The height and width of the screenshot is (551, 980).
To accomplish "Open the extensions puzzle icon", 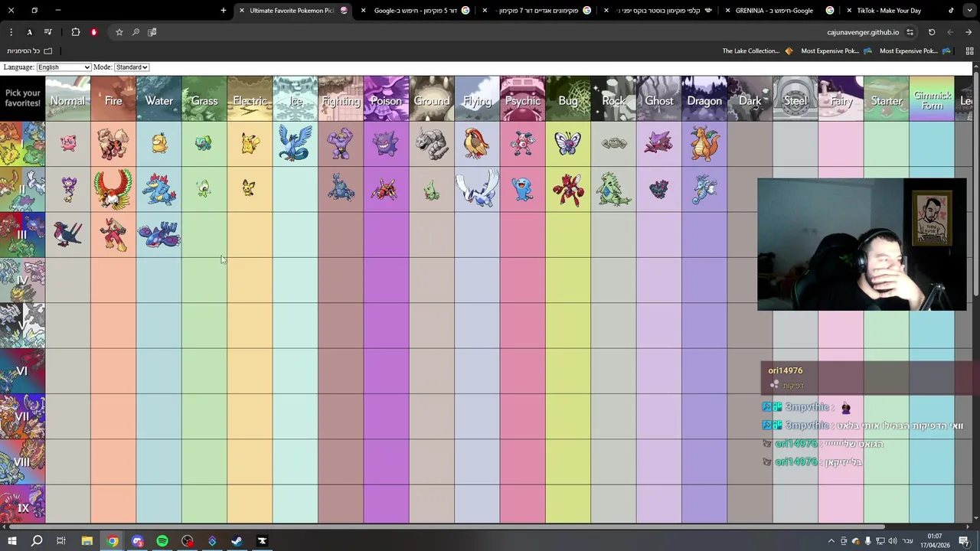I will (x=75, y=32).
